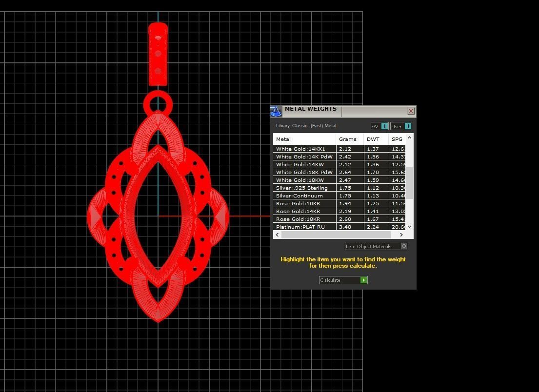Click the vertical scrollbar thumb
The image size is (539, 392).
[409, 183]
